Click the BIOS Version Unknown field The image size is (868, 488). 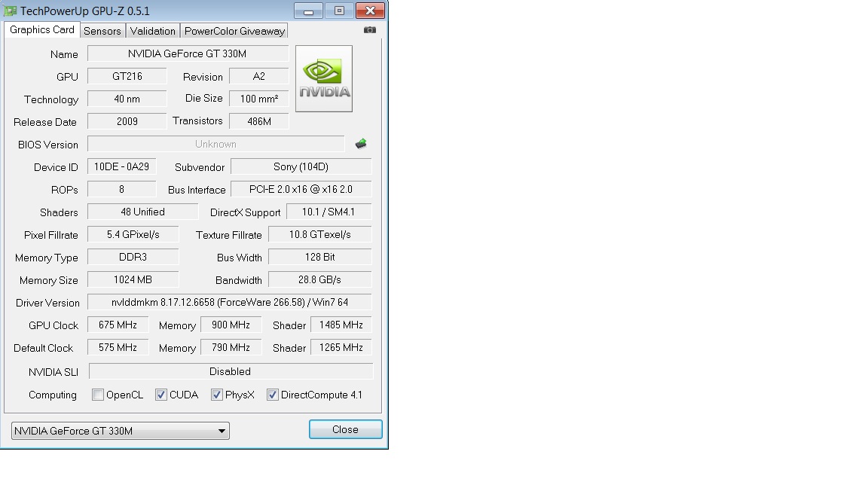tap(216, 144)
